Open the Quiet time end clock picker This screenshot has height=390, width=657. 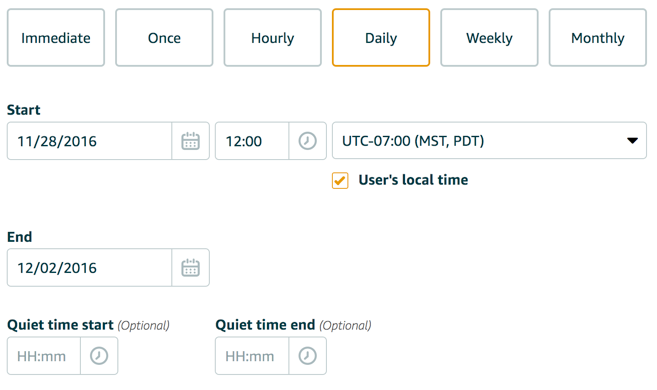[x=307, y=356]
